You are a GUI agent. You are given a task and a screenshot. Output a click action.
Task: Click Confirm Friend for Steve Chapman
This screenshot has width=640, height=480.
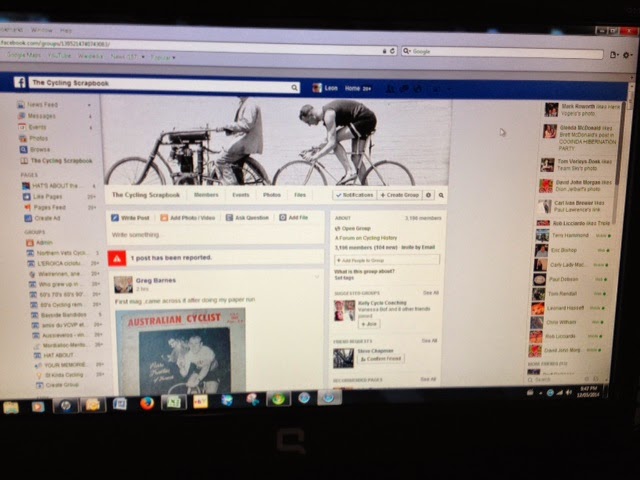point(381,359)
